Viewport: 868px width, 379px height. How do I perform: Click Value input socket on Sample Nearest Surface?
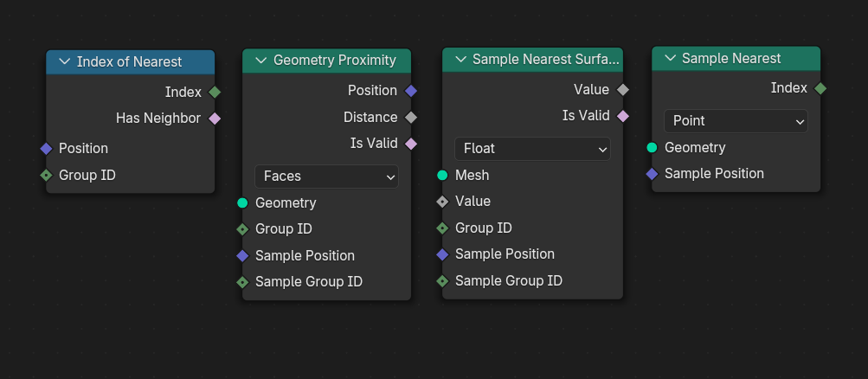coord(442,202)
